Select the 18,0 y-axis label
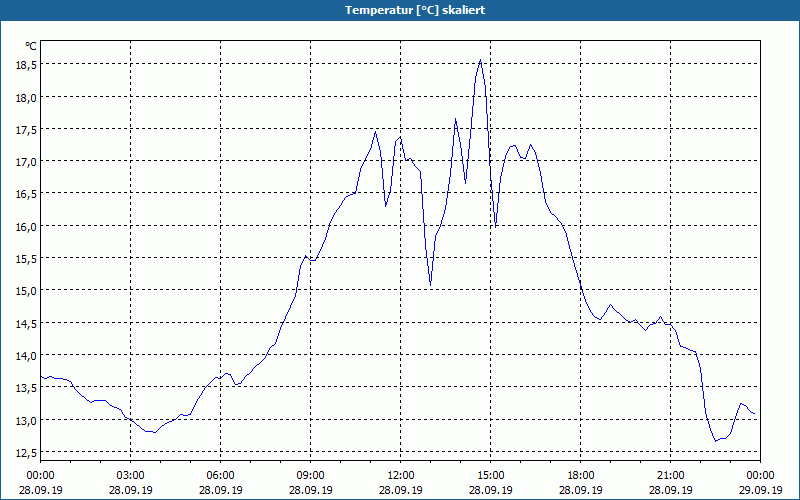This screenshot has height=500, width=800. (26, 97)
